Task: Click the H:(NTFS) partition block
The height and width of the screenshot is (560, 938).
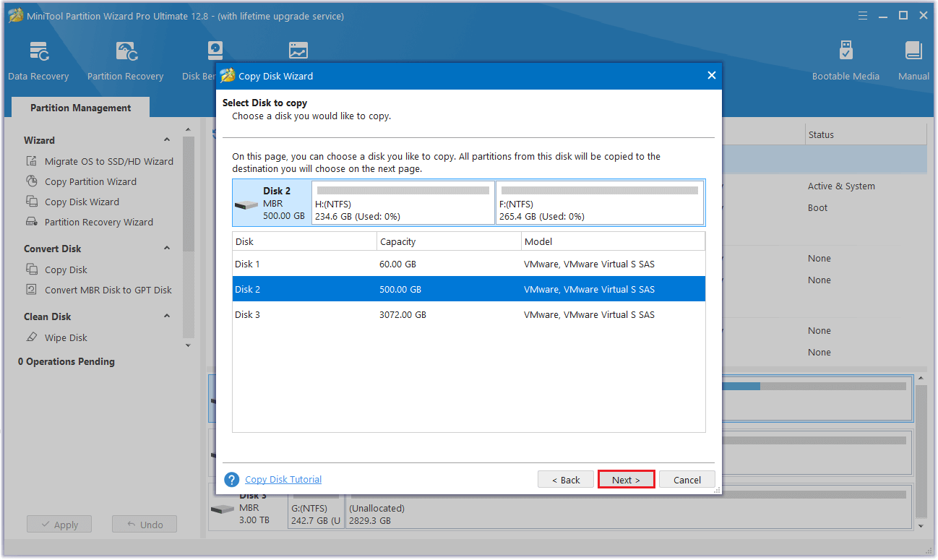Action: coord(403,202)
